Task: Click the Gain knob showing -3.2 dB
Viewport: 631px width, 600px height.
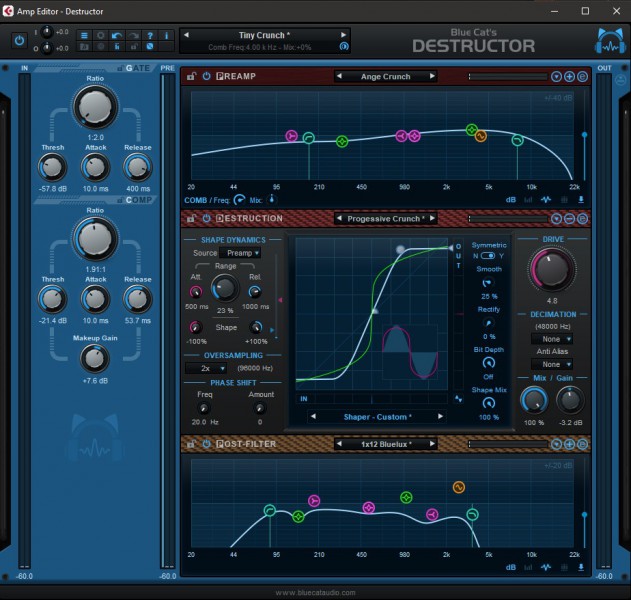Action: 570,400
